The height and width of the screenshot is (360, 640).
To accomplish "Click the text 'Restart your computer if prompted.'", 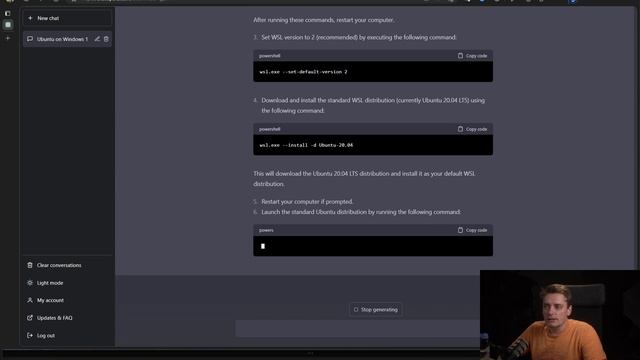I will 307,202.
